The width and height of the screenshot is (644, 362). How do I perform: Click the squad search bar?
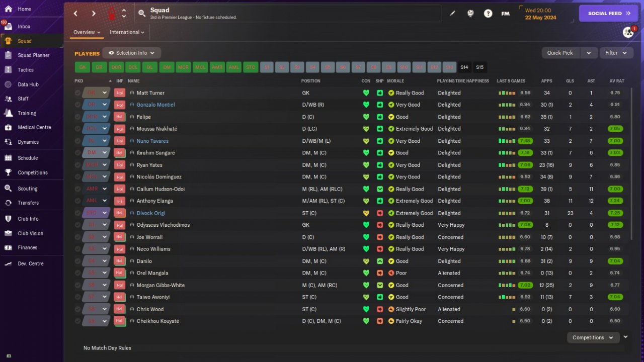287,14
